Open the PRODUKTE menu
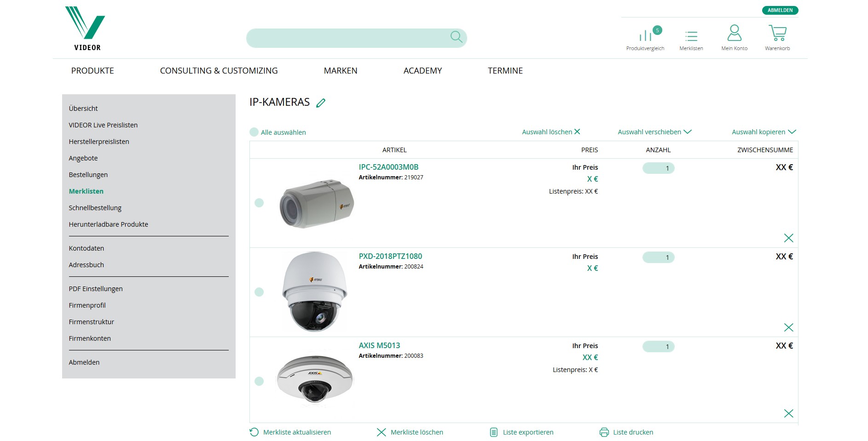 [93, 71]
